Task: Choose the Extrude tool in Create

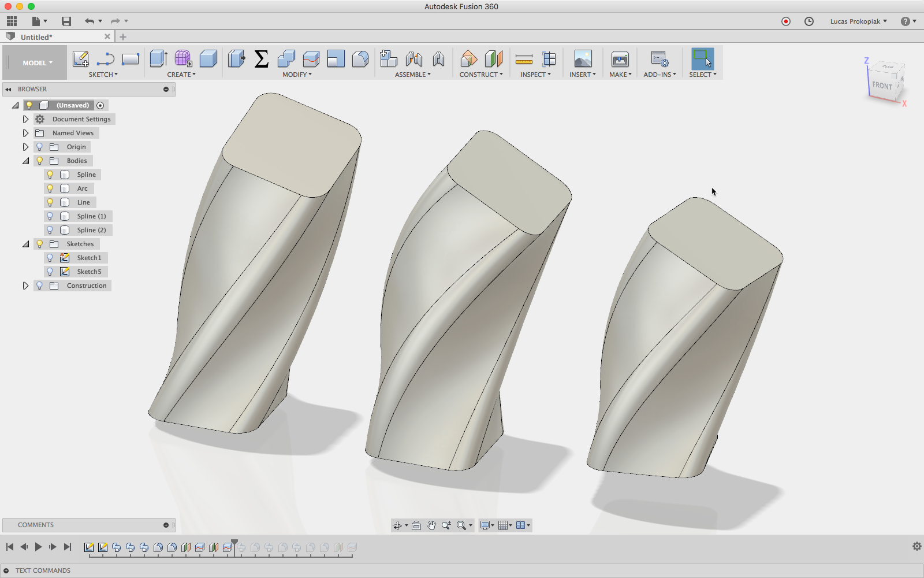Action: tap(158, 59)
